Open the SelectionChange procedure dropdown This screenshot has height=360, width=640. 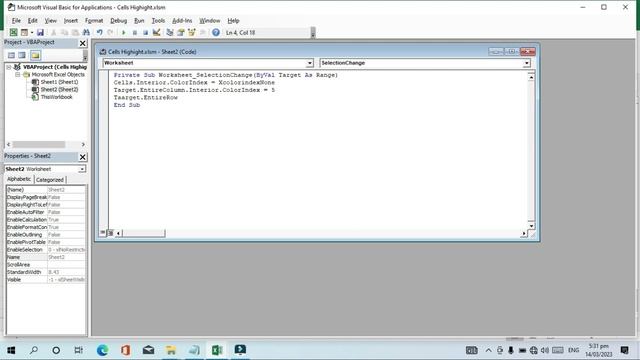[527, 63]
